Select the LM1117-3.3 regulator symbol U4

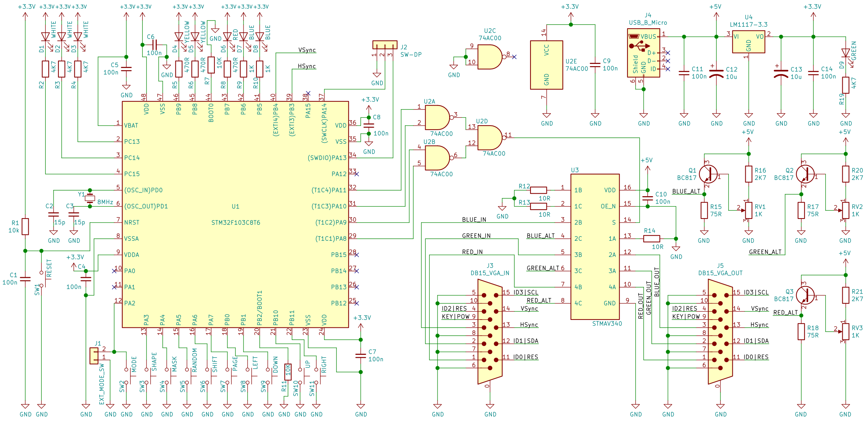(749, 41)
